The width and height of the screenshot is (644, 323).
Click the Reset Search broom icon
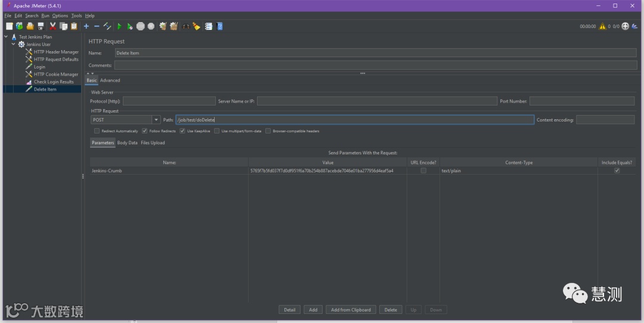pyautogui.click(x=196, y=26)
